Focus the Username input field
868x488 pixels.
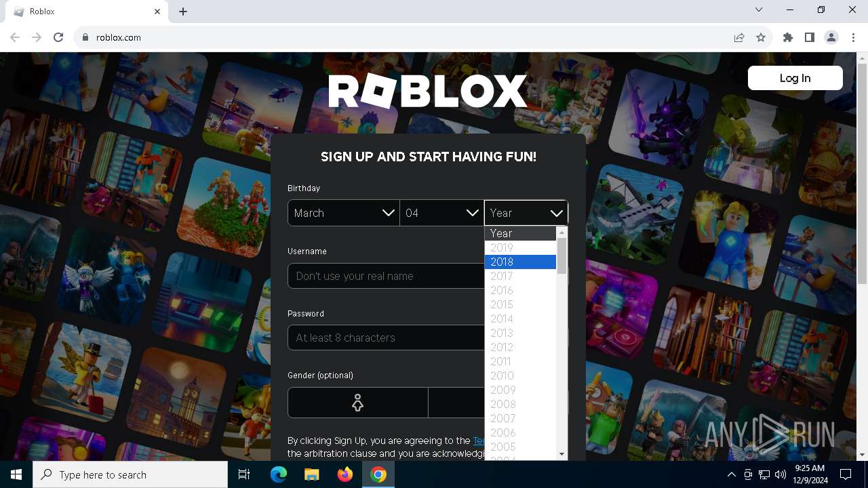387,276
